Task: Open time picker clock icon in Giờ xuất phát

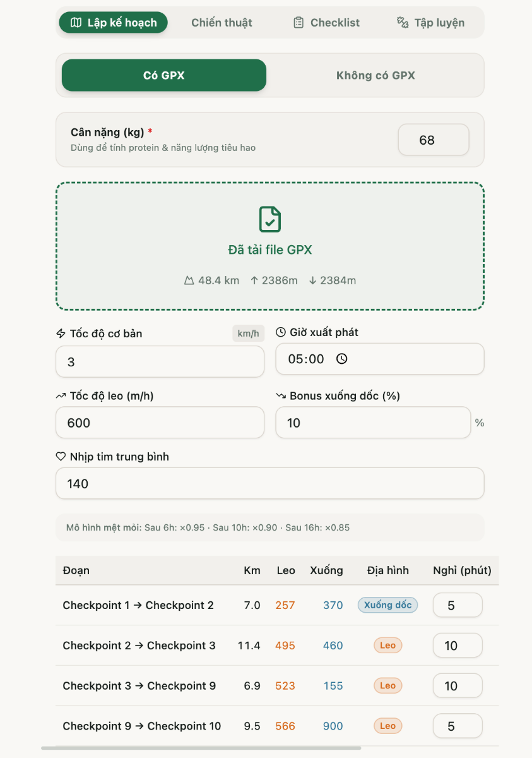Action: [341, 359]
